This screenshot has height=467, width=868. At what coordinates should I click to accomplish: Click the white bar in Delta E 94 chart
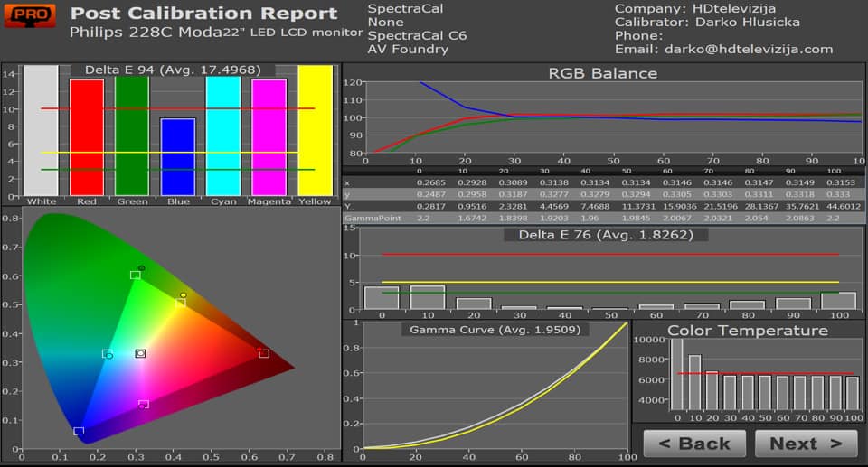coord(41,131)
